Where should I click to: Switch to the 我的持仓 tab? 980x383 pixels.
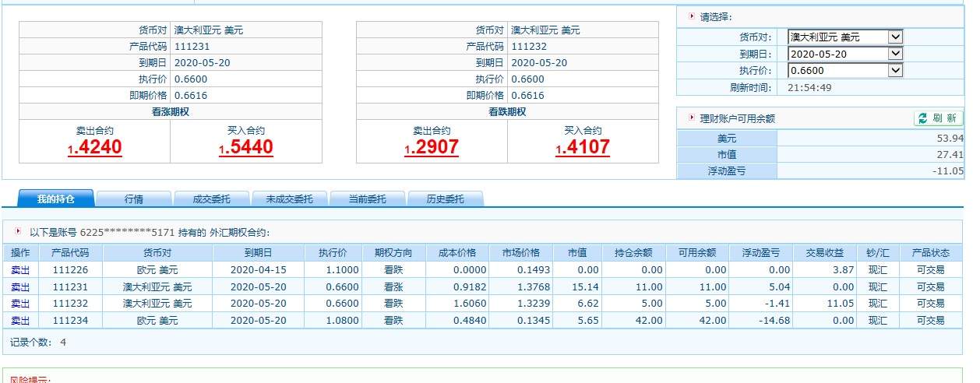(x=55, y=199)
